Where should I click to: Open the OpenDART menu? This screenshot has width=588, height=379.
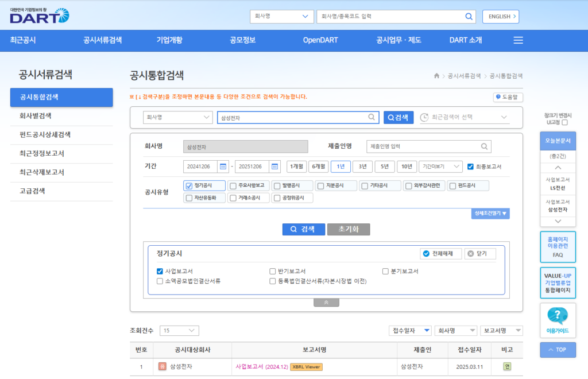tap(320, 40)
